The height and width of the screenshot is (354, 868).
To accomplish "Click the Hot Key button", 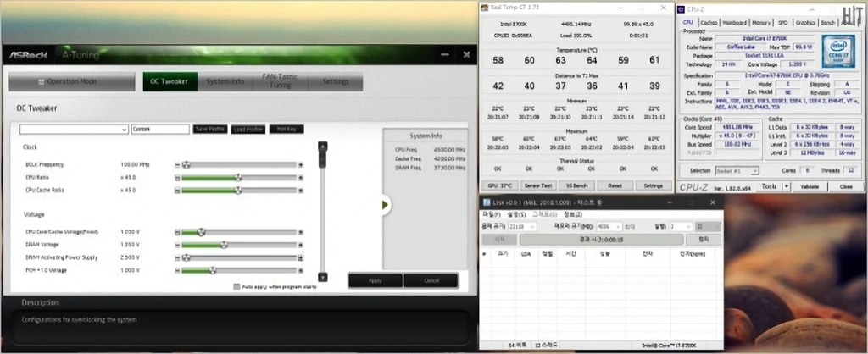I will pos(287,129).
